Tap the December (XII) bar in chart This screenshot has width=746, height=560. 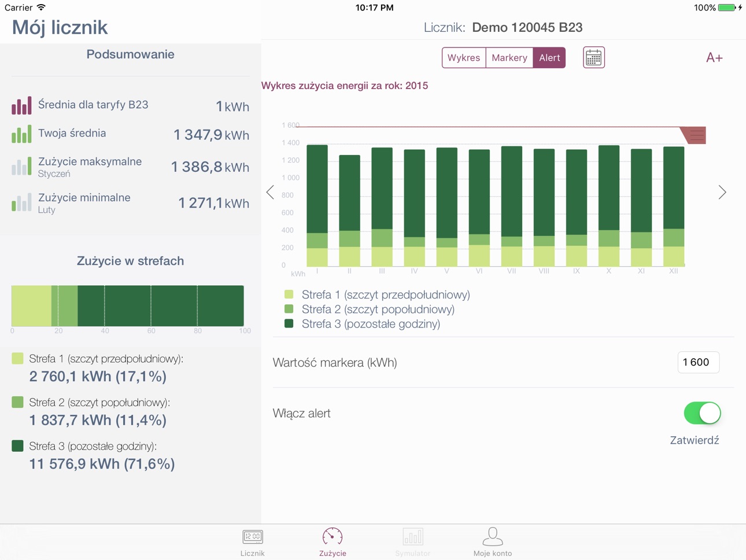[674, 207]
